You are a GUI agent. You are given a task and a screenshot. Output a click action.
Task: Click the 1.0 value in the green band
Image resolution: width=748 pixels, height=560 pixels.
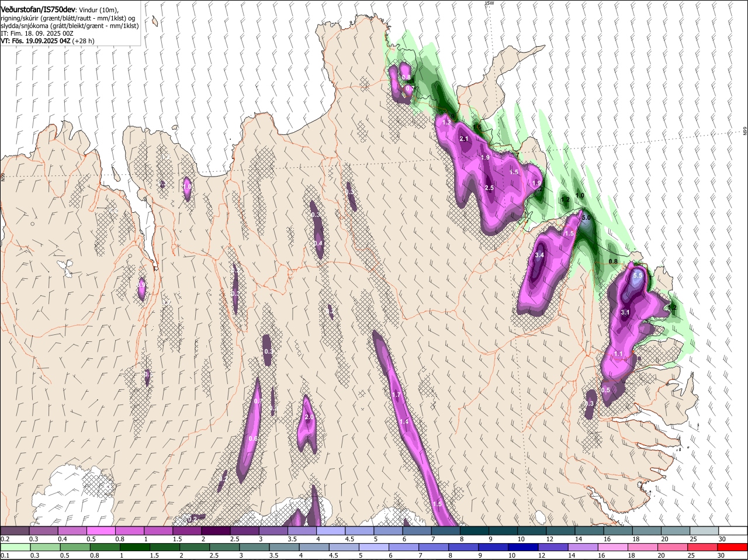coord(580,195)
